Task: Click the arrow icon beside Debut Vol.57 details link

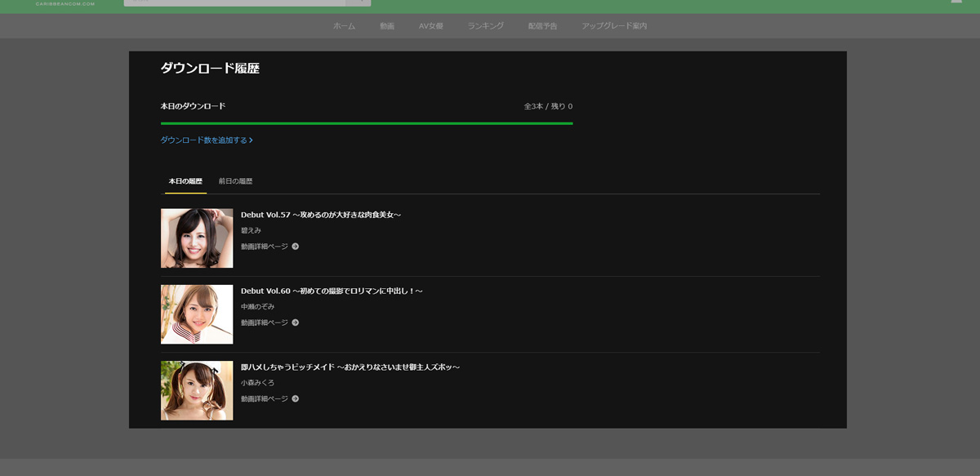Action: click(296, 247)
